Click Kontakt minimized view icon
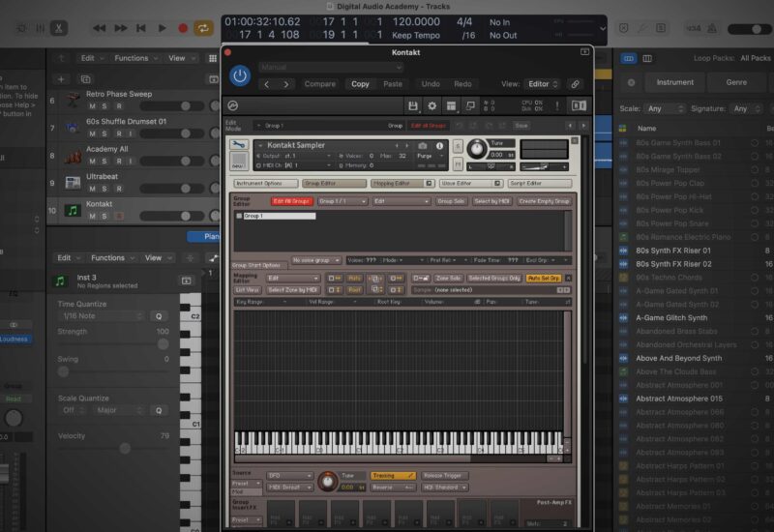 click(x=470, y=105)
